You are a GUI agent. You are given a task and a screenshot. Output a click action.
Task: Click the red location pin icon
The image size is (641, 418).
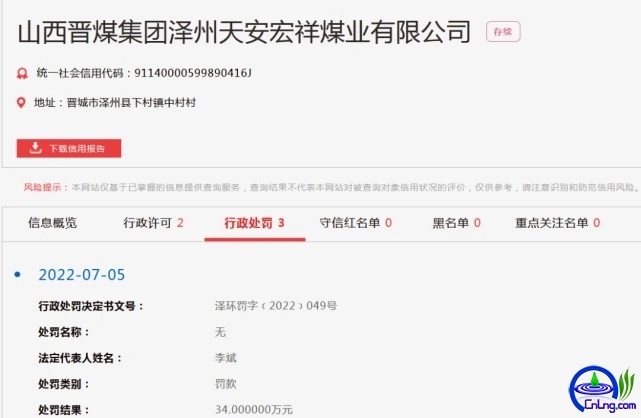pos(21,103)
